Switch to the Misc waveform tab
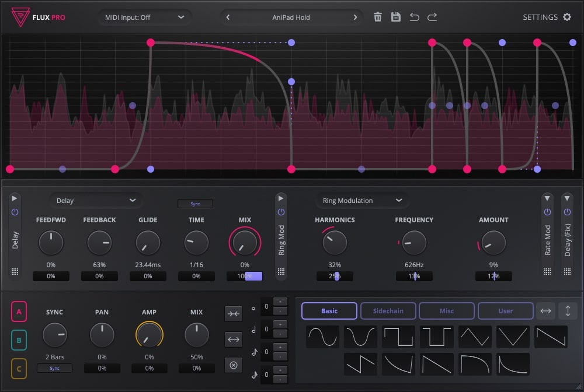Image resolution: width=584 pixels, height=392 pixels. [x=446, y=311]
